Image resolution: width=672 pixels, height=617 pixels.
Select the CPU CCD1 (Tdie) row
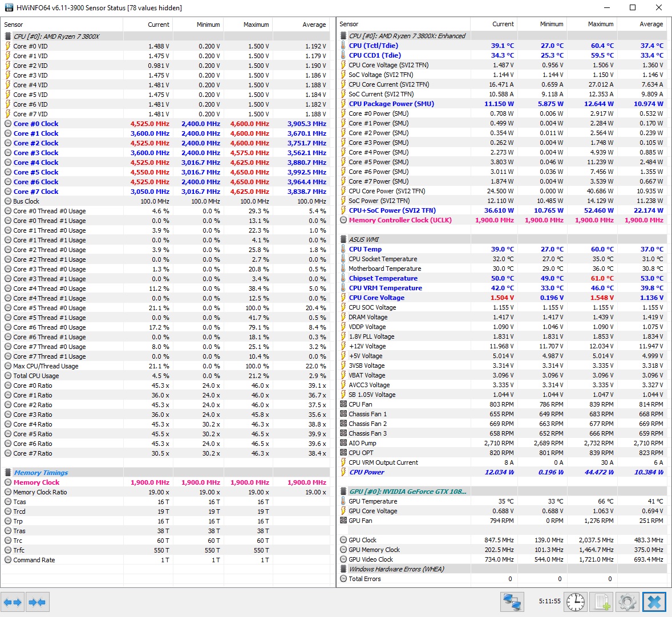(x=502, y=55)
